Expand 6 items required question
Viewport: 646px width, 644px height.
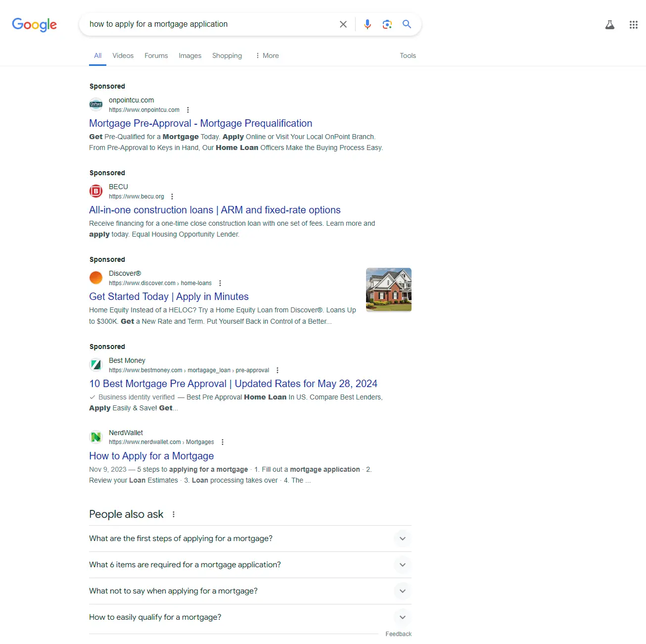tap(250, 565)
